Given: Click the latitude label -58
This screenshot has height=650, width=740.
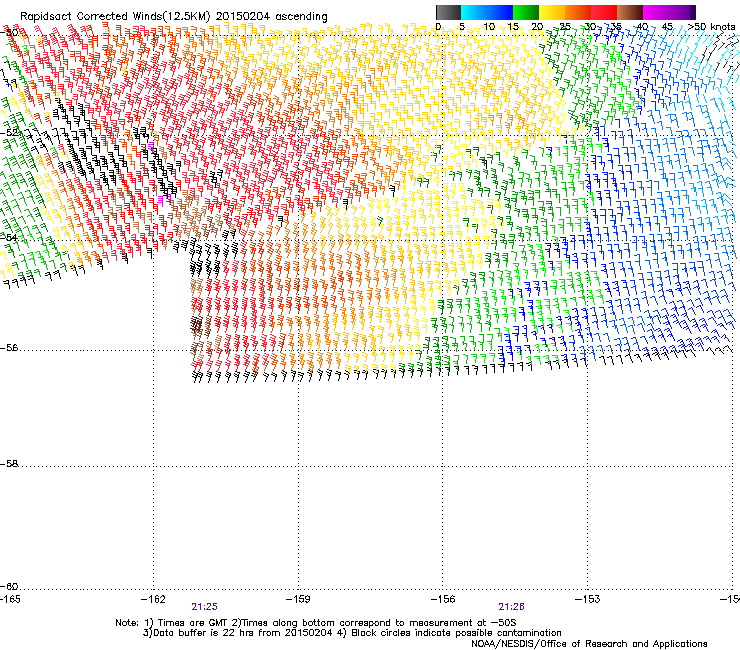Looking at the screenshot, I should [9, 464].
